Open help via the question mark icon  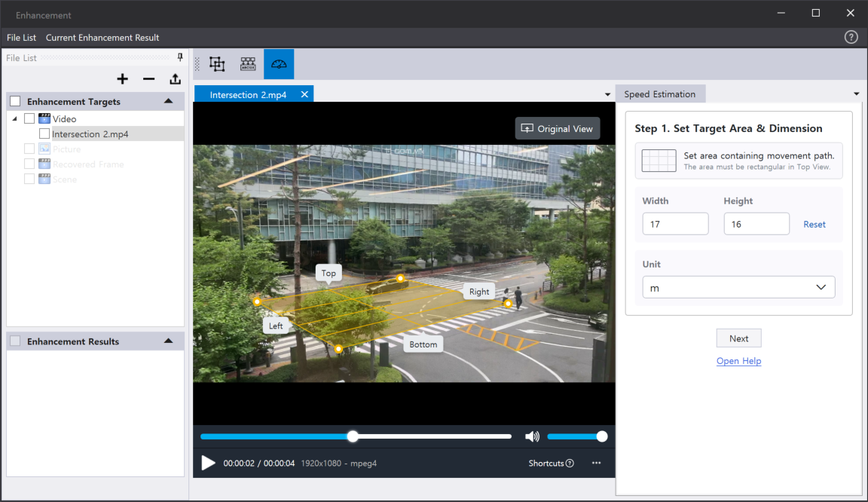851,37
